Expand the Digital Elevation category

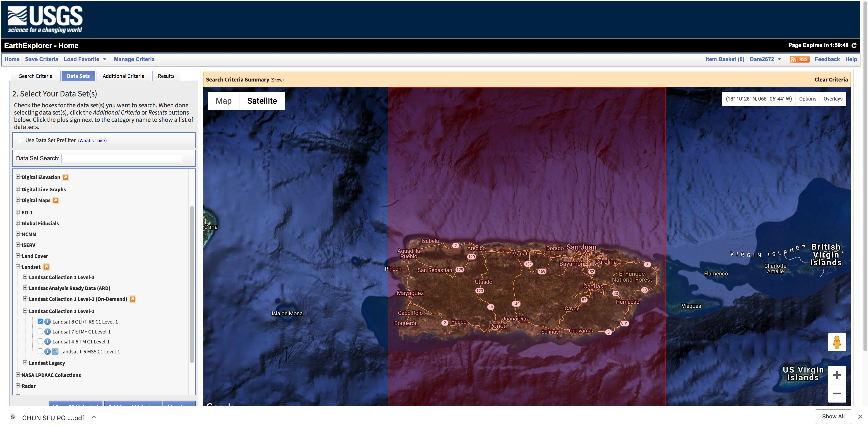(18, 176)
